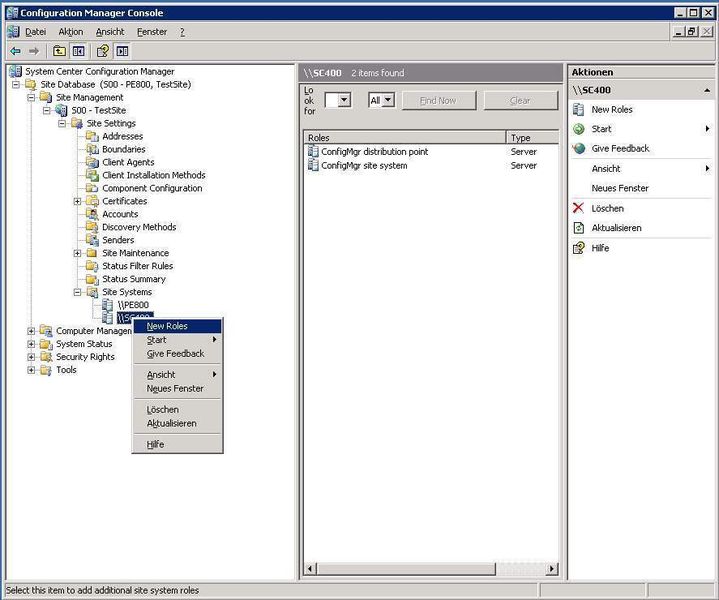Choose Give Feedback in the context menu
Image resolution: width=719 pixels, height=600 pixels.
177,354
